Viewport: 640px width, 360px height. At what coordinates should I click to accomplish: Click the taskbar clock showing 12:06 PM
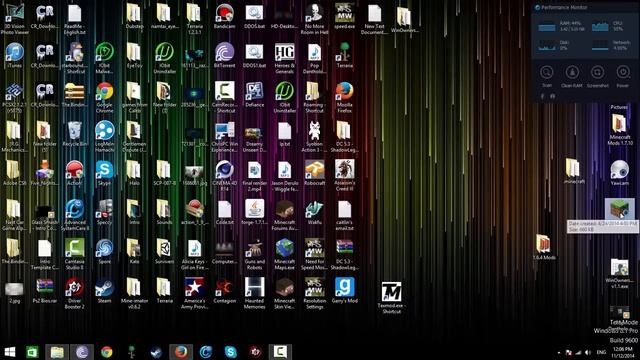623,352
